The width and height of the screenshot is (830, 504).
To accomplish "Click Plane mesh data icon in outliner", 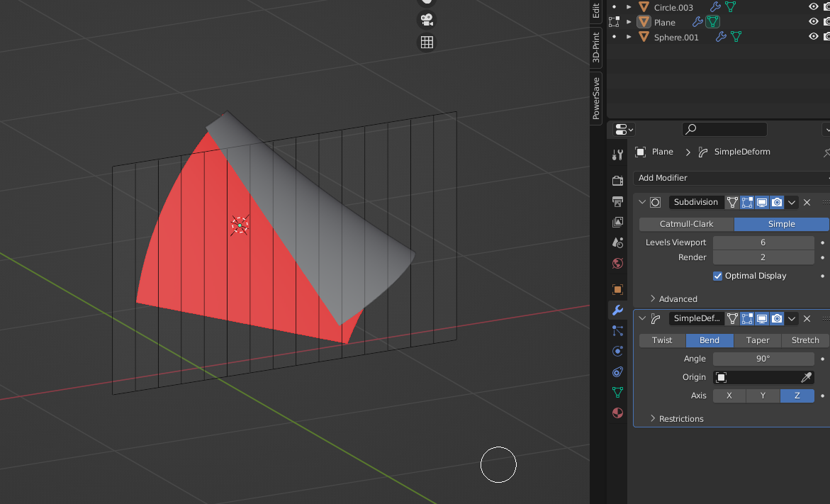I will (712, 22).
